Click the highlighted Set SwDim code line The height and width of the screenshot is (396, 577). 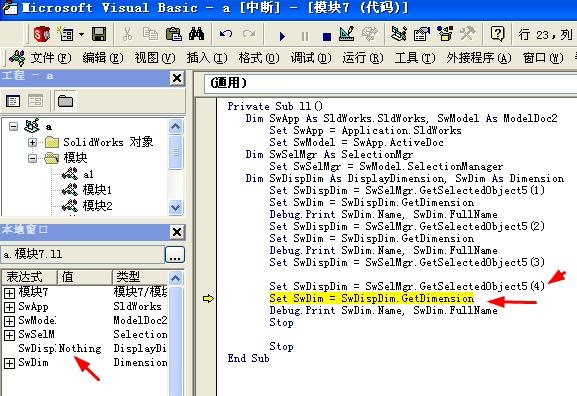[372, 298]
